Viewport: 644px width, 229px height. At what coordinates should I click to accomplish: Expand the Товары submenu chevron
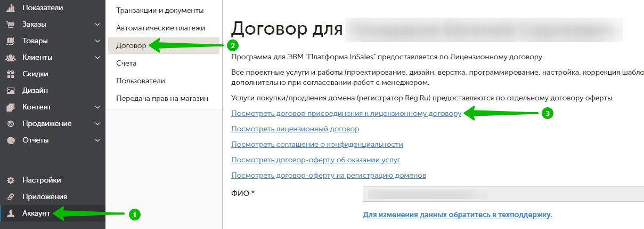97,41
